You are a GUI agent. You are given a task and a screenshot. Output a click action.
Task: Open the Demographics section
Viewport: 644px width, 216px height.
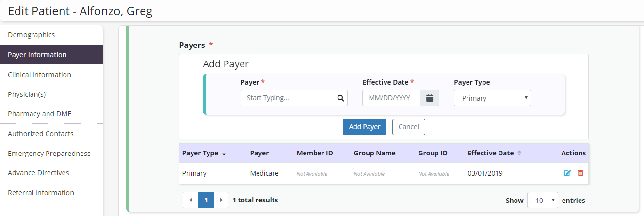[x=32, y=35]
